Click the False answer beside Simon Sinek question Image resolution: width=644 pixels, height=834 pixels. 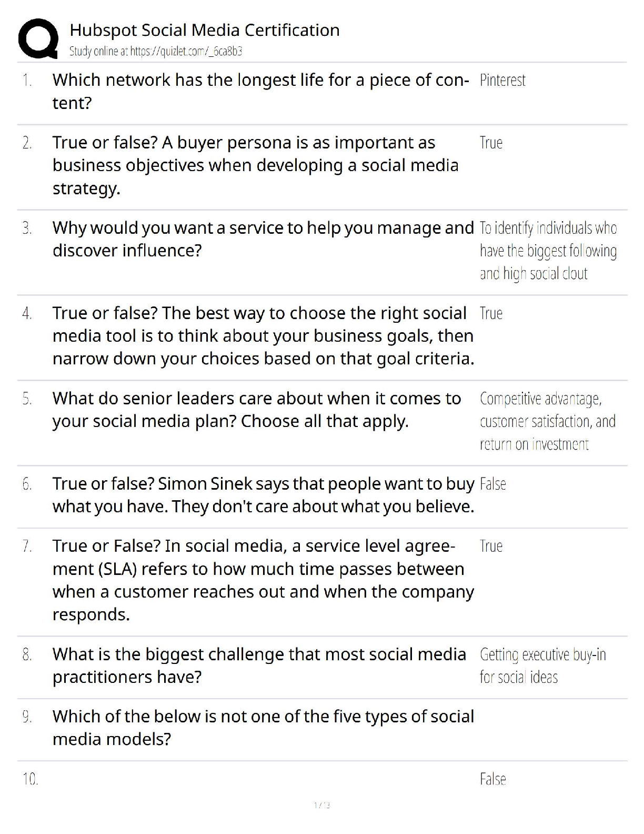[x=493, y=484]
